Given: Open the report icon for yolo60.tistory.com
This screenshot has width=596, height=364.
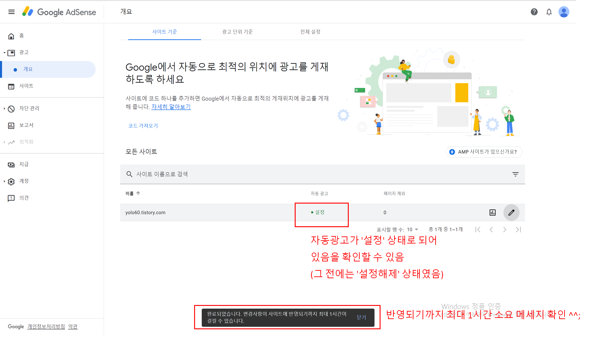Looking at the screenshot, I should pyautogui.click(x=492, y=213).
